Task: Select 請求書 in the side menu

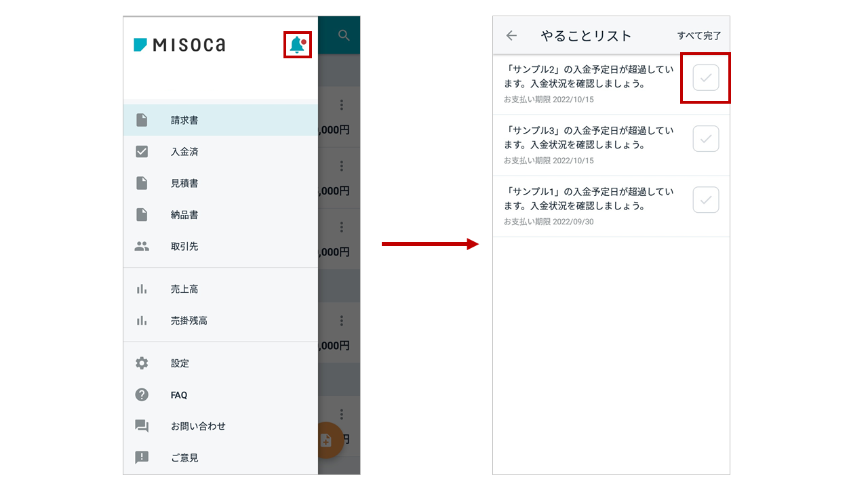Action: pyautogui.click(x=184, y=120)
